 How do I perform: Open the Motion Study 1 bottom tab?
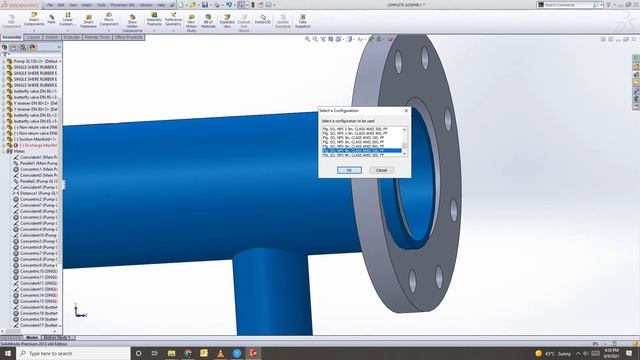coord(57,338)
